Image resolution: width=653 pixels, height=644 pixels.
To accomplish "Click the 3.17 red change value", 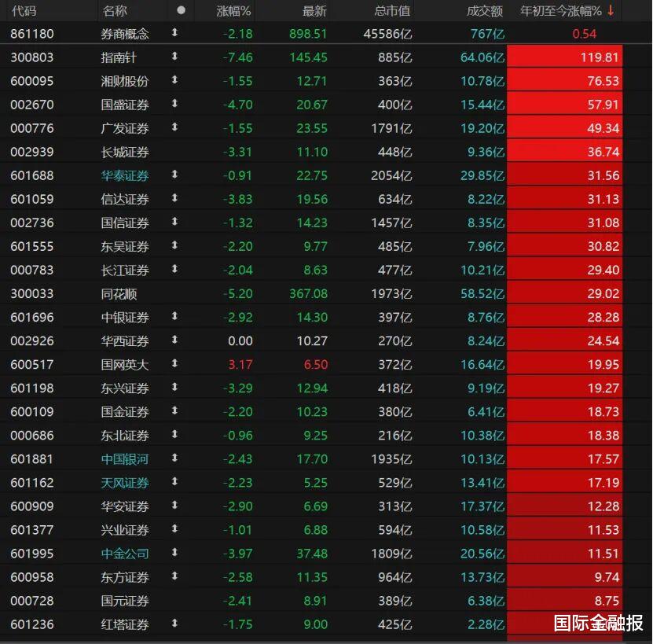I will point(240,365).
